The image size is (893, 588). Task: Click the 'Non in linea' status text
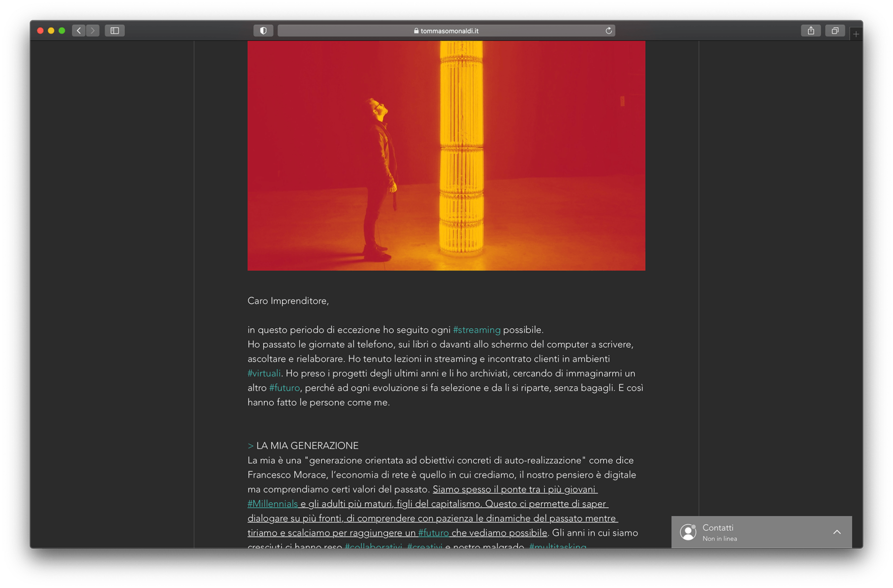pos(719,538)
